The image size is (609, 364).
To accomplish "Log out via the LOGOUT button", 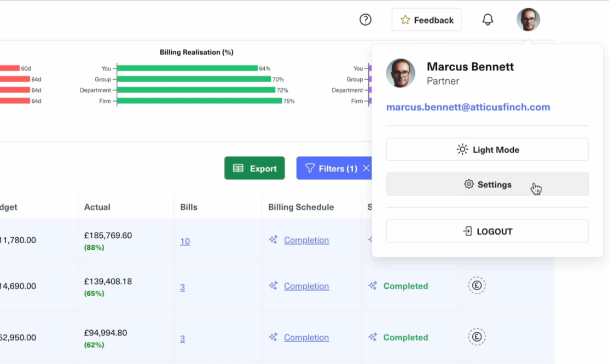I will click(x=487, y=231).
